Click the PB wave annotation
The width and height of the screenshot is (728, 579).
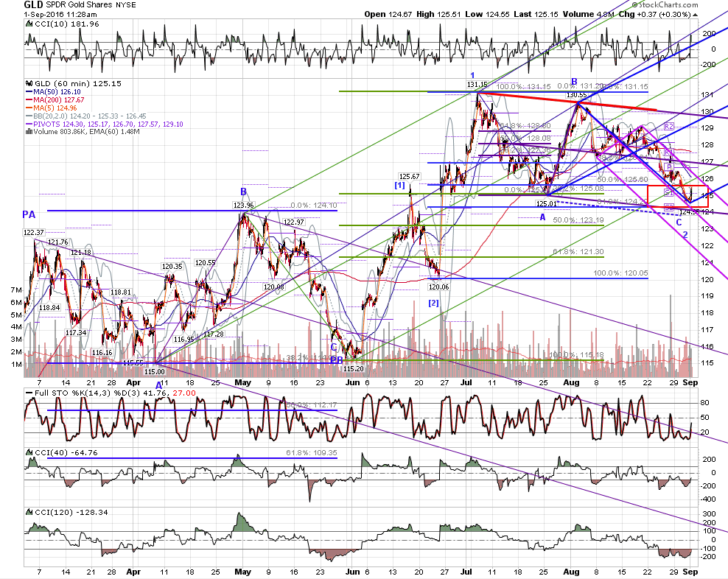[x=337, y=359]
